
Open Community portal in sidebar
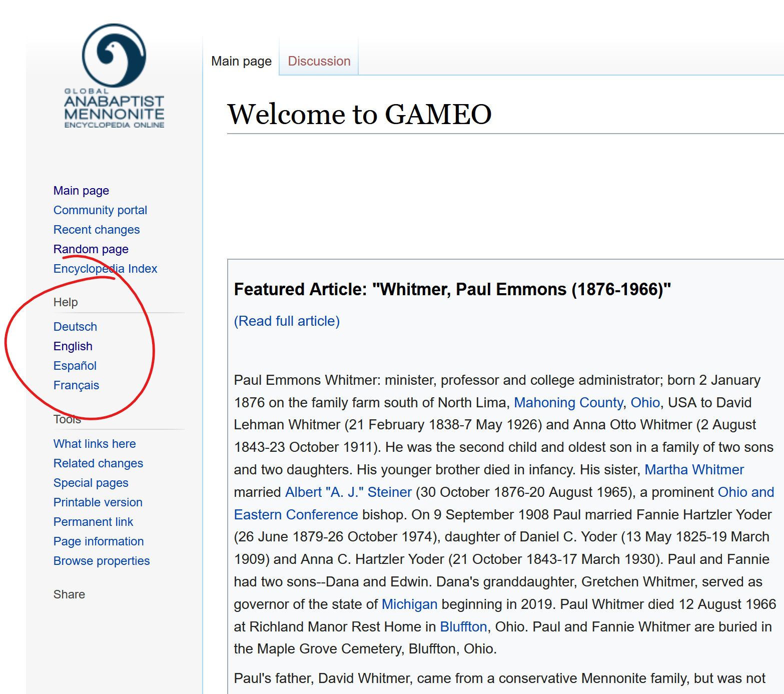coord(100,210)
